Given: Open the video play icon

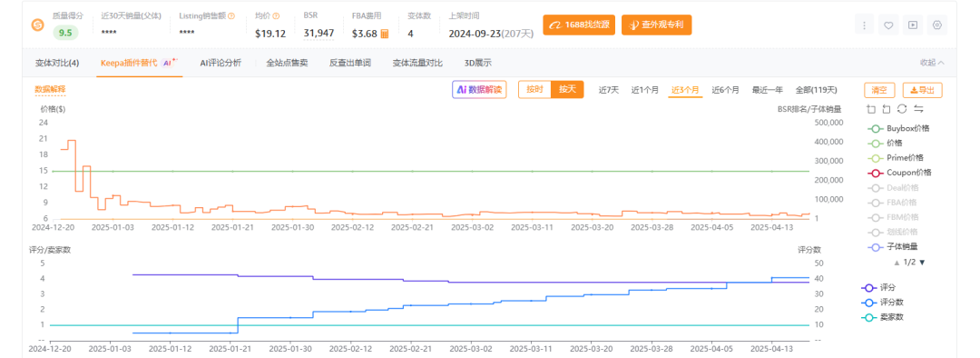Looking at the screenshot, I should pyautogui.click(x=913, y=25).
